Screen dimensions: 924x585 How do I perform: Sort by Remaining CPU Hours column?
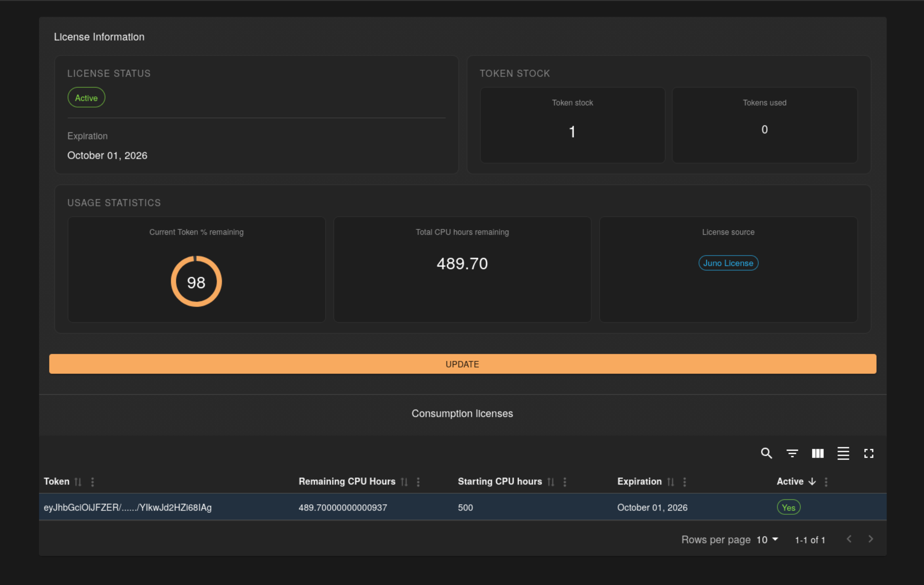[x=404, y=482]
